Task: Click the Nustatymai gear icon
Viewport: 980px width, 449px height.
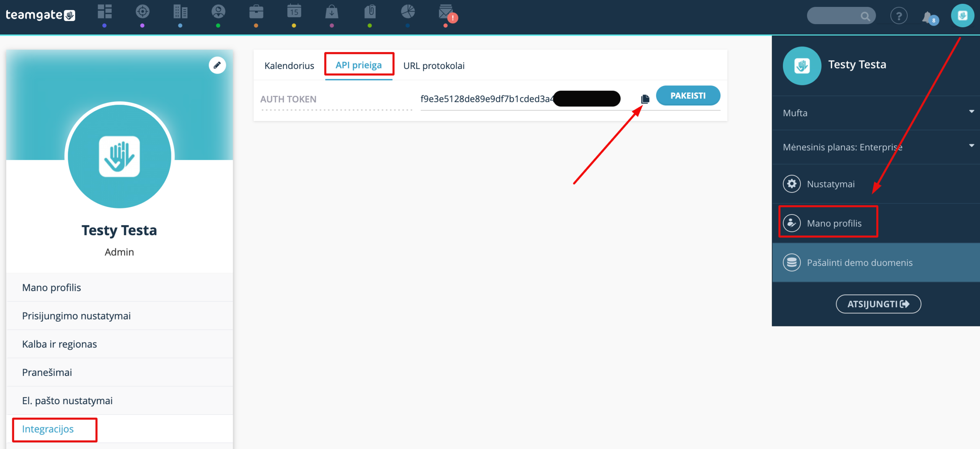Action: coord(792,184)
